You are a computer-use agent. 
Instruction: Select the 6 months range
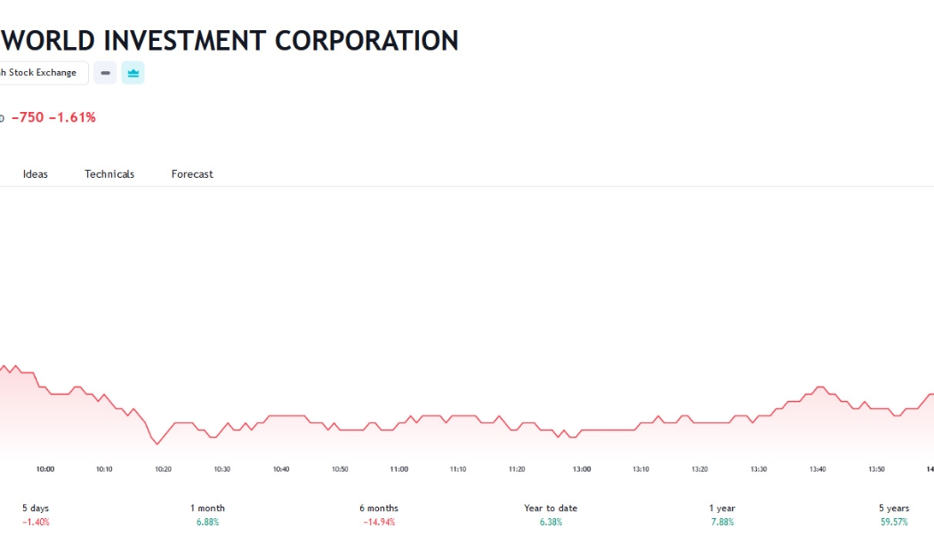(x=379, y=515)
